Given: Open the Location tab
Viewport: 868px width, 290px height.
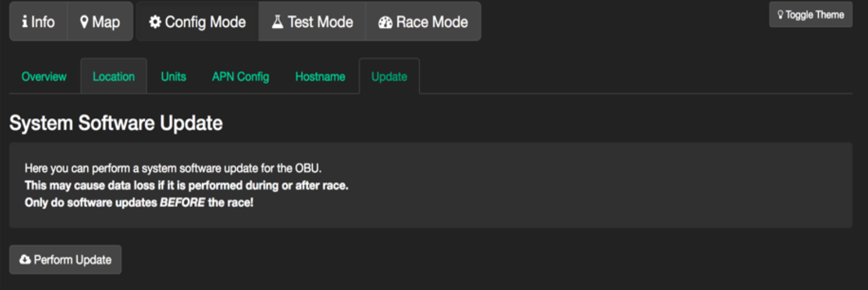Looking at the screenshot, I should click(114, 77).
